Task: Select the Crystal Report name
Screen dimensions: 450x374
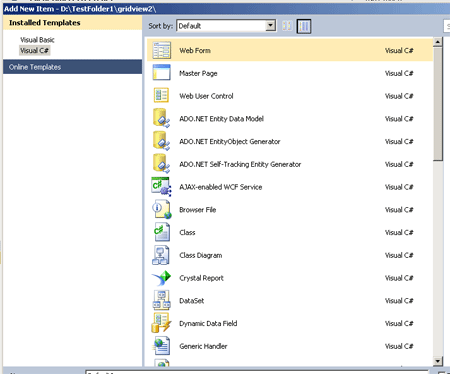Action: tap(201, 278)
